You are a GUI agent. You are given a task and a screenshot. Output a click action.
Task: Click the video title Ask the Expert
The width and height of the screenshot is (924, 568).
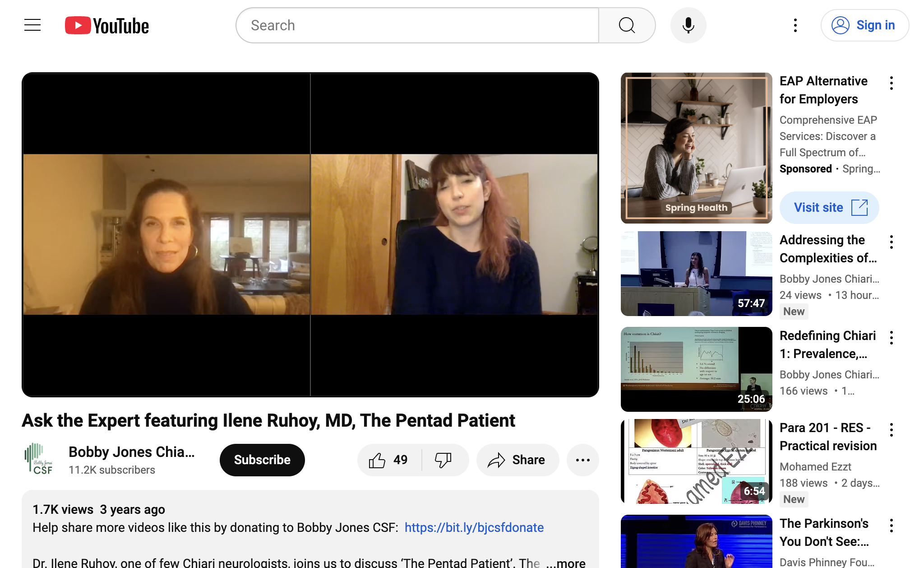(x=268, y=421)
